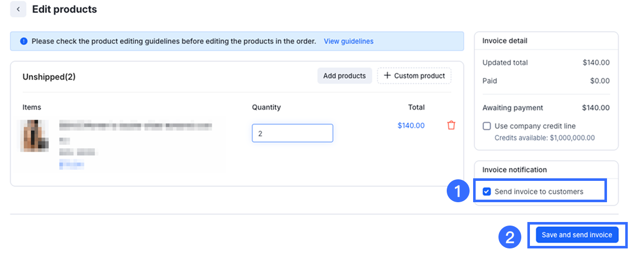Viewport: 644px width, 253px height.
Task: Click the Unshipped(2) section heading
Action: [x=49, y=77]
